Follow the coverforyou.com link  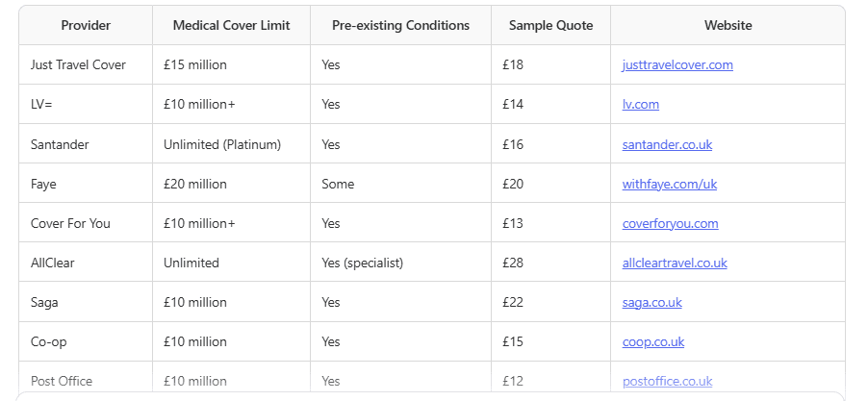tap(670, 223)
